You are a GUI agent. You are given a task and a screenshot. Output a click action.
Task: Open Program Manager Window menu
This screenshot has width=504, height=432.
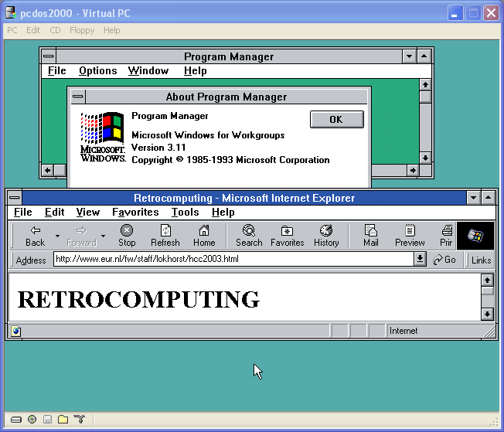148,71
